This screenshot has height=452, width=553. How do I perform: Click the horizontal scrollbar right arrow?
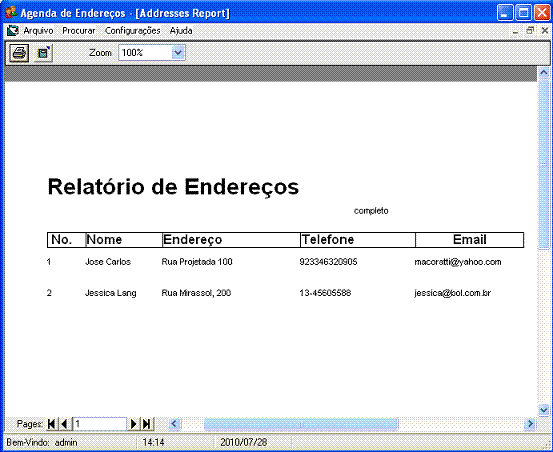pyautogui.click(x=529, y=423)
